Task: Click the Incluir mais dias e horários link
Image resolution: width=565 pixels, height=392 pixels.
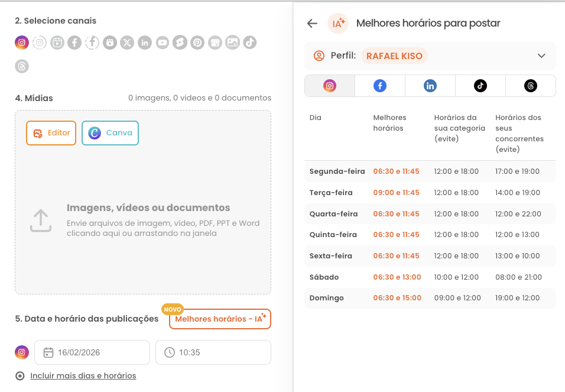Action: click(83, 375)
